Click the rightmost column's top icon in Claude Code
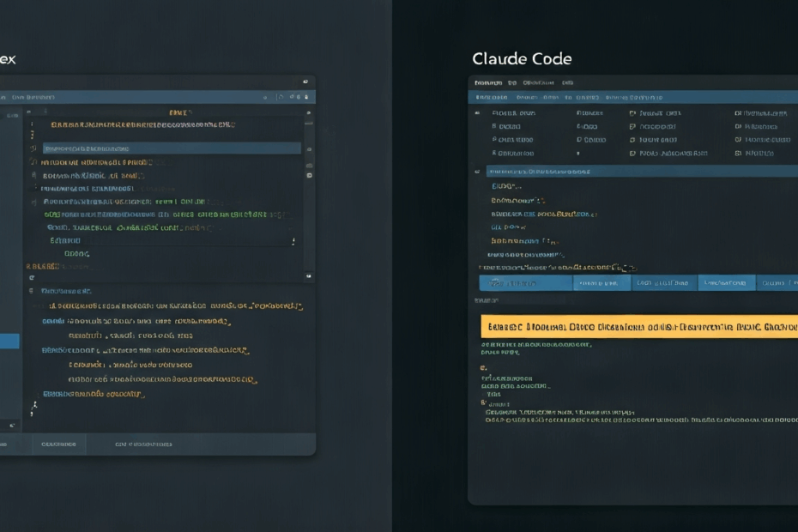 click(735, 112)
